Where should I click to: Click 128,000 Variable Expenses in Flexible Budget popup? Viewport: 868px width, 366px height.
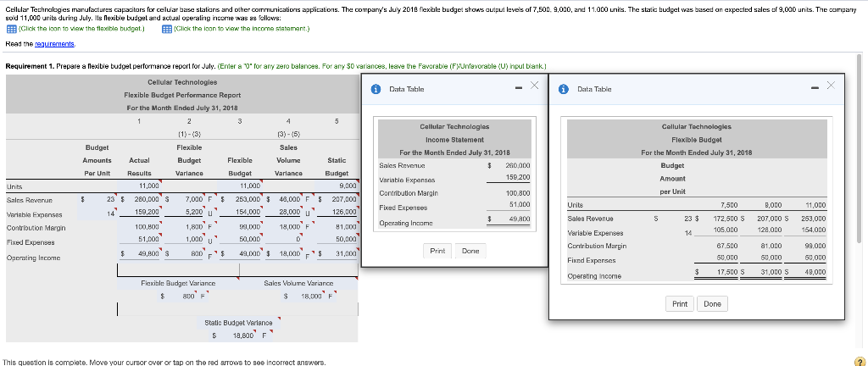[x=770, y=230]
